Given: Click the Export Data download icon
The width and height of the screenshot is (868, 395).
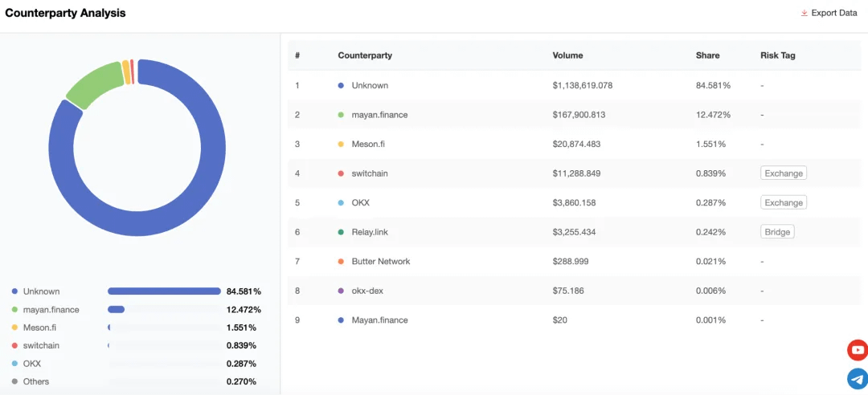Looking at the screenshot, I should (805, 13).
